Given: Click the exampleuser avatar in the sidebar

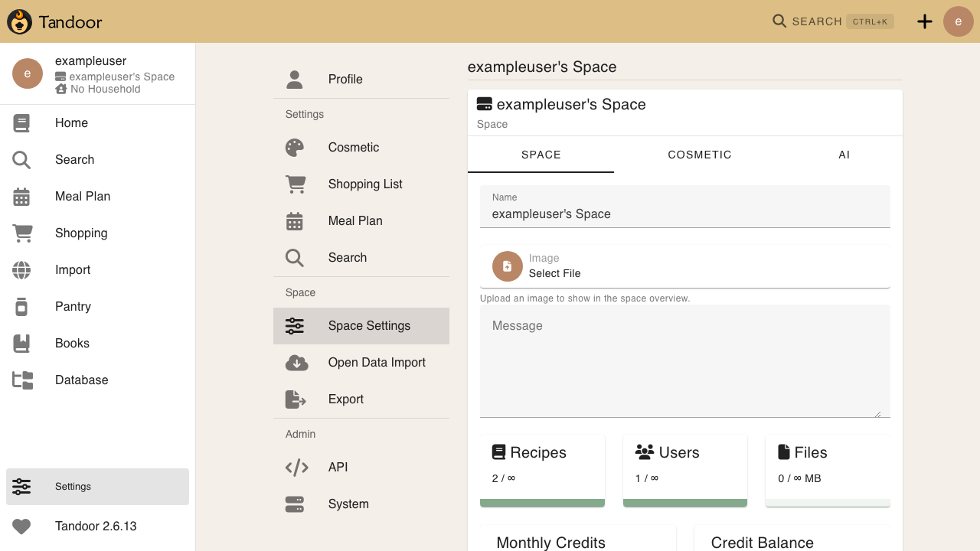Looking at the screenshot, I should [28, 73].
